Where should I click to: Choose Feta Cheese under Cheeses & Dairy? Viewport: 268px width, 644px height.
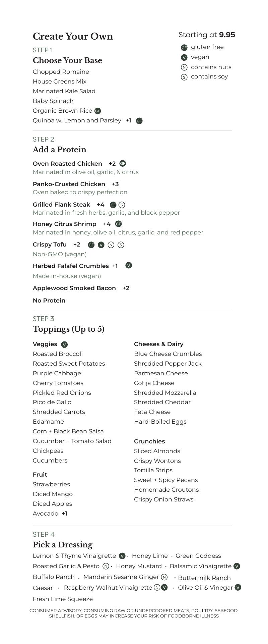tap(152, 412)
